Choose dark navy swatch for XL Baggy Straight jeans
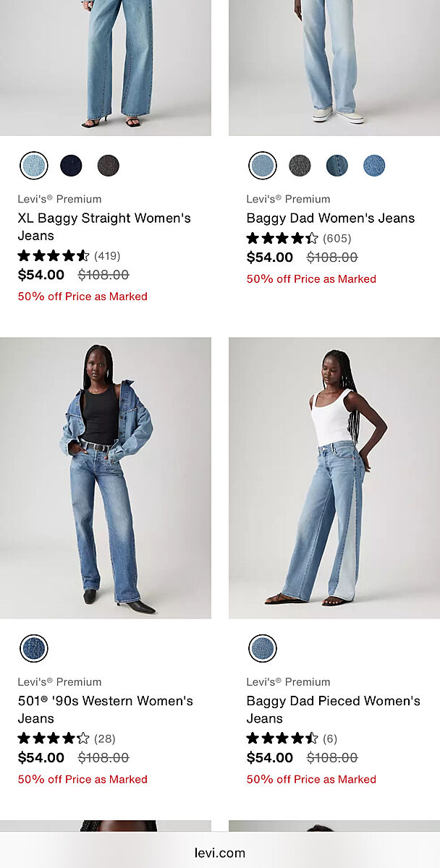 (x=71, y=166)
